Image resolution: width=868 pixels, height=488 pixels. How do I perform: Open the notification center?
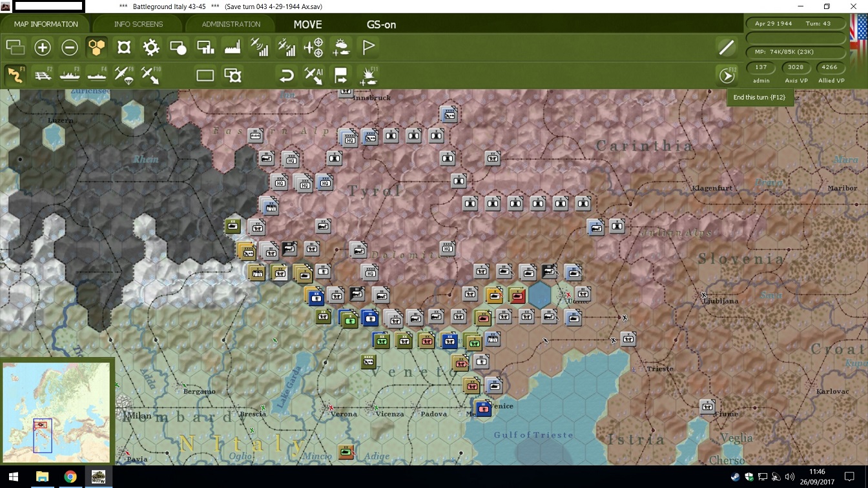(850, 477)
